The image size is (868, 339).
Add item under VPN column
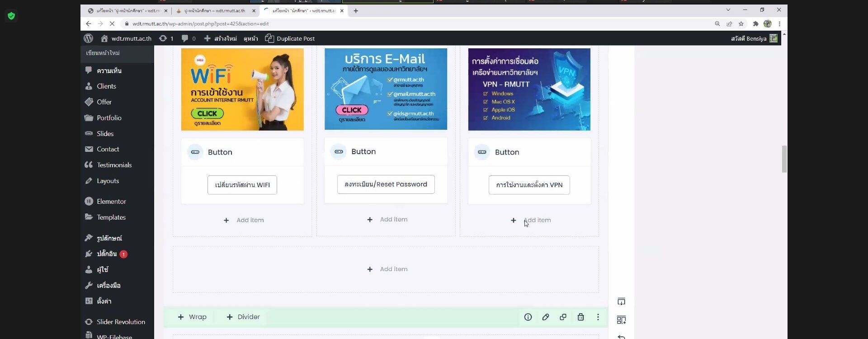click(x=531, y=220)
